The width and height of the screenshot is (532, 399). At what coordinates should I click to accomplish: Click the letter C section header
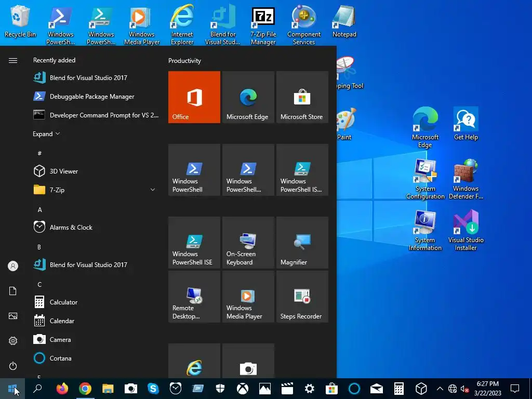39,284
